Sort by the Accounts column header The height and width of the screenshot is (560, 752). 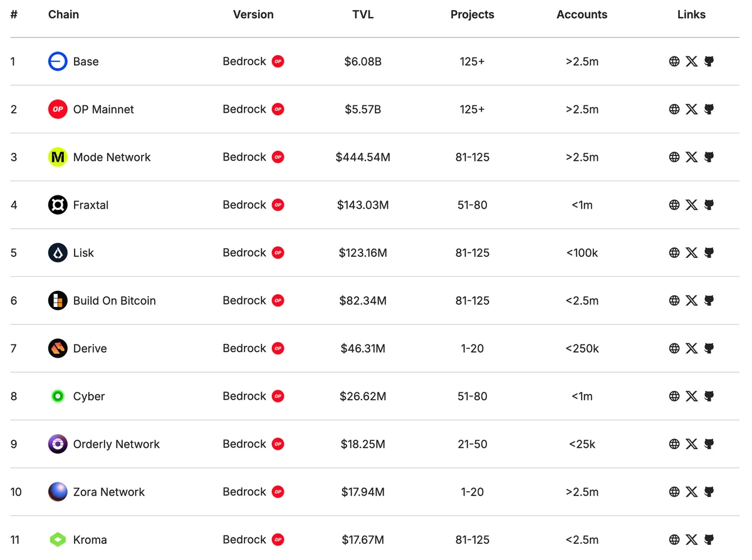click(582, 14)
